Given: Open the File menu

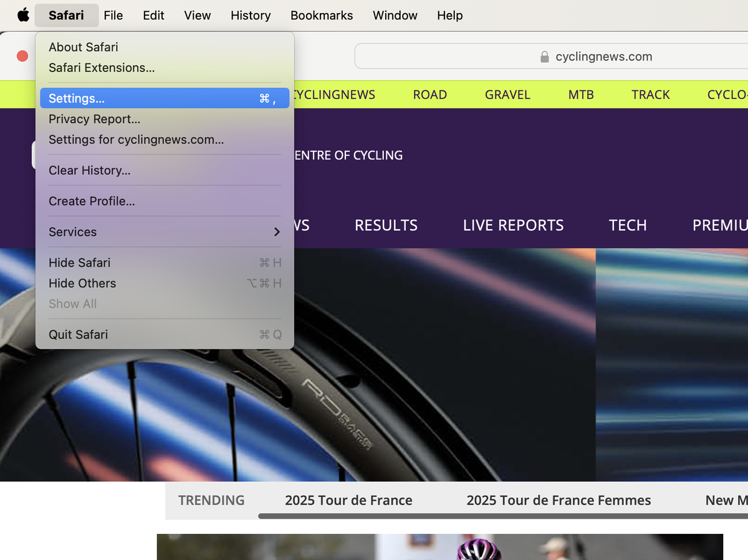Looking at the screenshot, I should (113, 15).
